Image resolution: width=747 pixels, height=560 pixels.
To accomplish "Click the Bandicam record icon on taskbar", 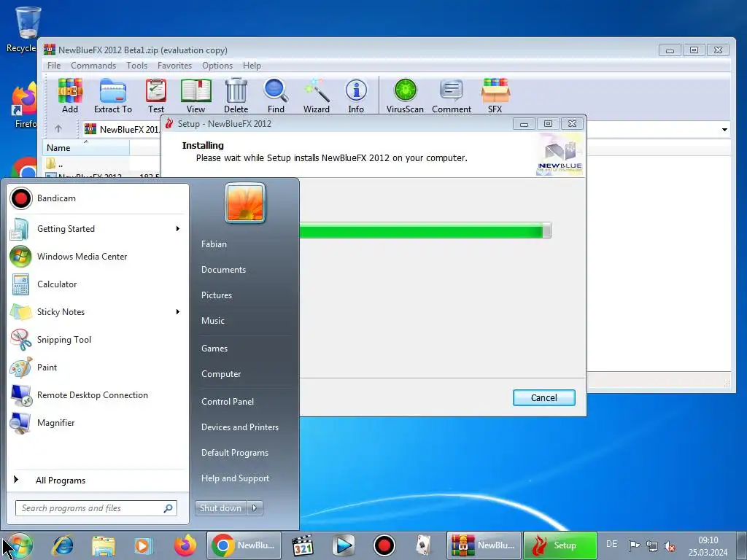I will pos(384,545).
